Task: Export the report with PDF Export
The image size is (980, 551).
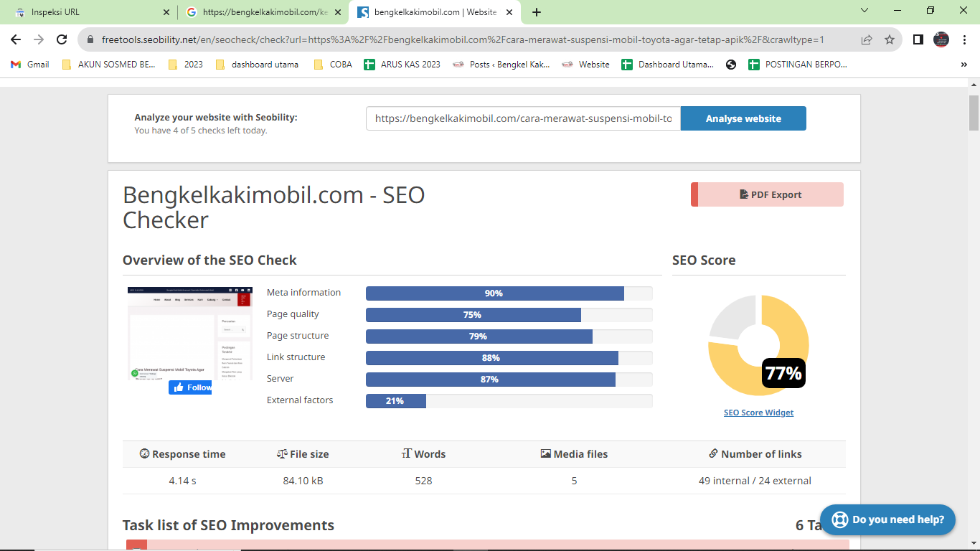Action: (x=767, y=194)
